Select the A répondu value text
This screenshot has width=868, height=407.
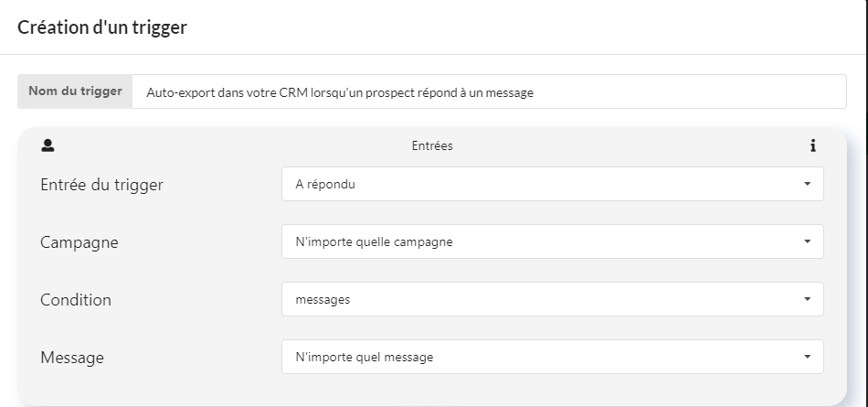(x=325, y=185)
